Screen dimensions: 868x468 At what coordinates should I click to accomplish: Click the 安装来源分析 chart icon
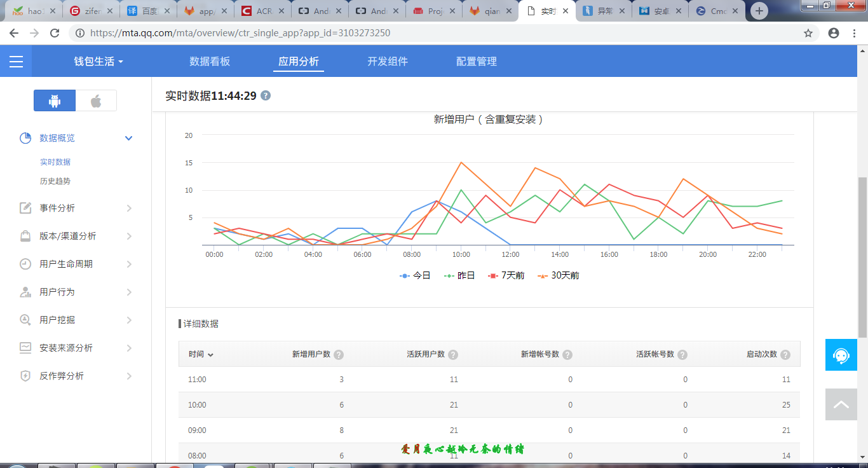click(x=25, y=348)
